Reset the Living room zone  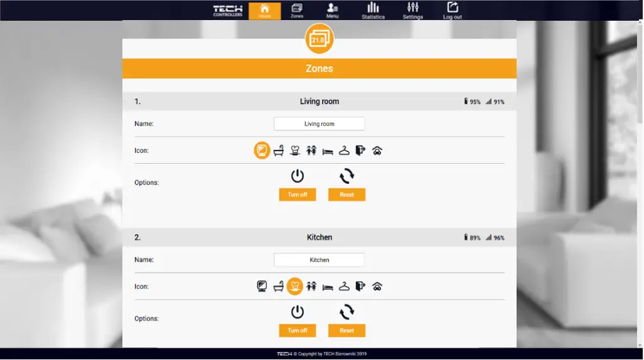tap(346, 194)
